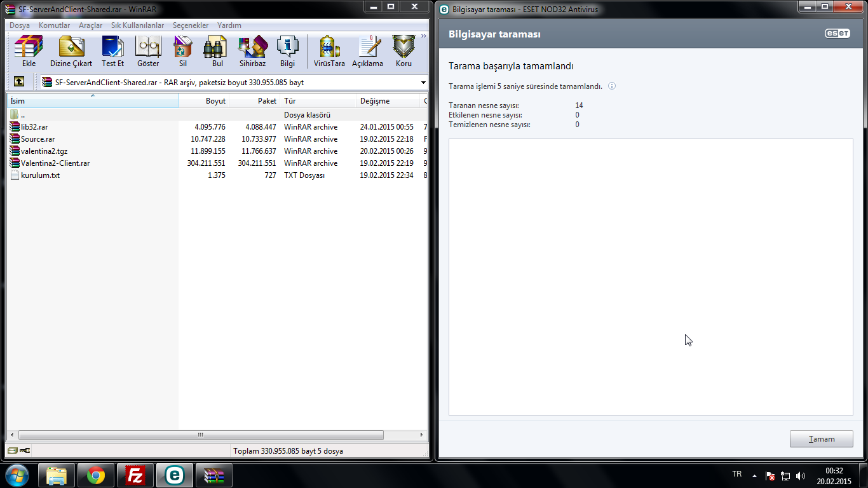Sort files by İsim column
The width and height of the screenshot is (868, 488).
[93, 101]
